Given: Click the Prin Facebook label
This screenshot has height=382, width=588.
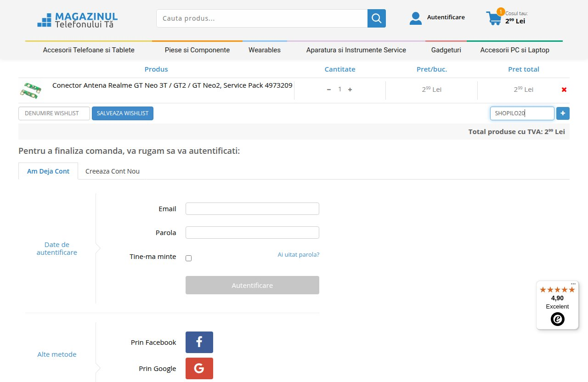Looking at the screenshot, I should click(x=153, y=342).
